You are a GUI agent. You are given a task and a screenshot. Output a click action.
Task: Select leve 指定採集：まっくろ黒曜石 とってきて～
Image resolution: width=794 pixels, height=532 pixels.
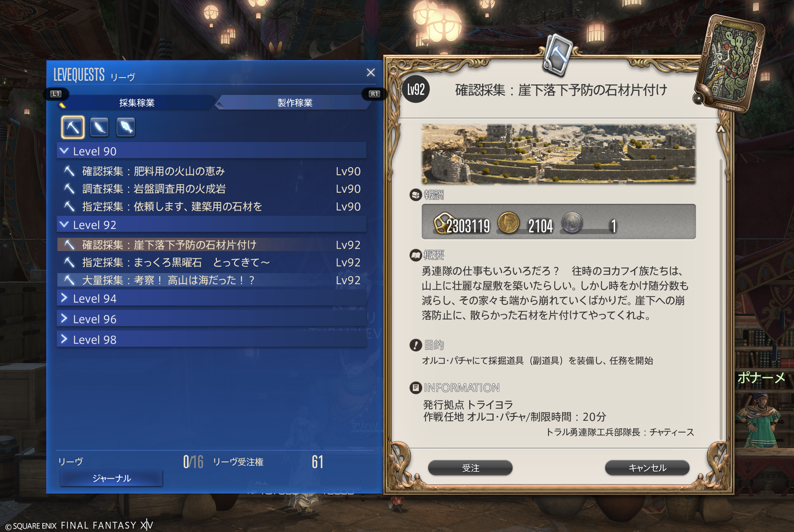pos(211,262)
